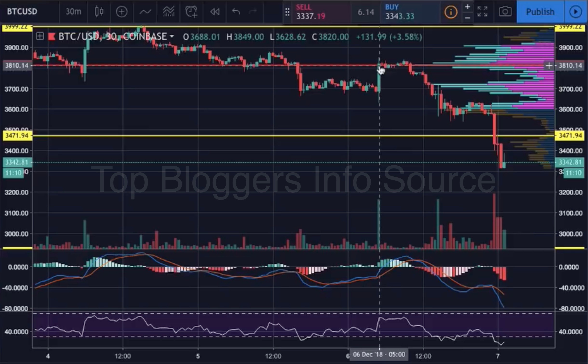Viewport: 588px width, 364px height.
Task: Click the play button beside Publish
Action: 575,12
